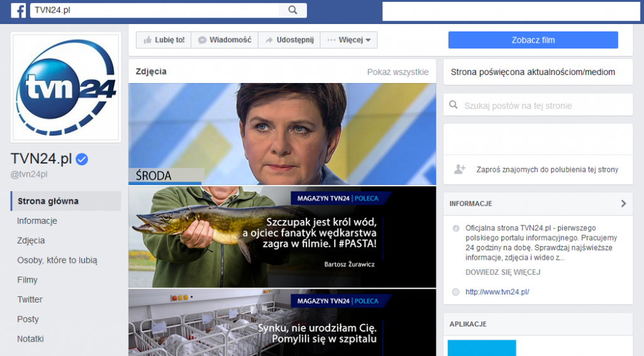The width and height of the screenshot is (644, 356).
Task: Open Wiadomość to message the page
Action: [x=225, y=40]
